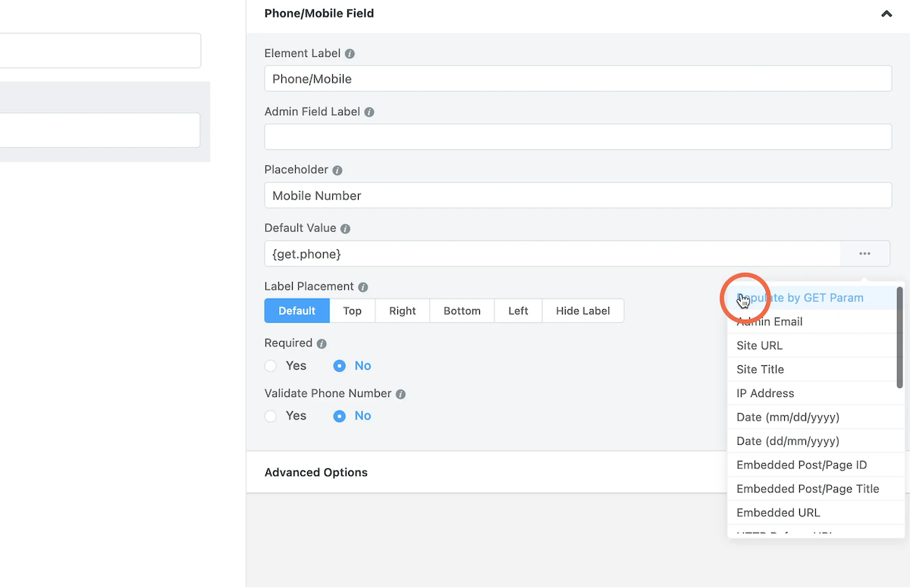The height and width of the screenshot is (588, 910).
Task: Click the info icon beside Element Label
Action: 349,53
